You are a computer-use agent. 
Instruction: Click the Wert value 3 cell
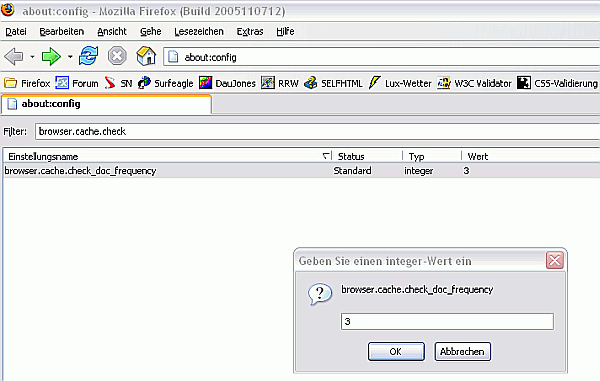pyautogui.click(x=466, y=171)
